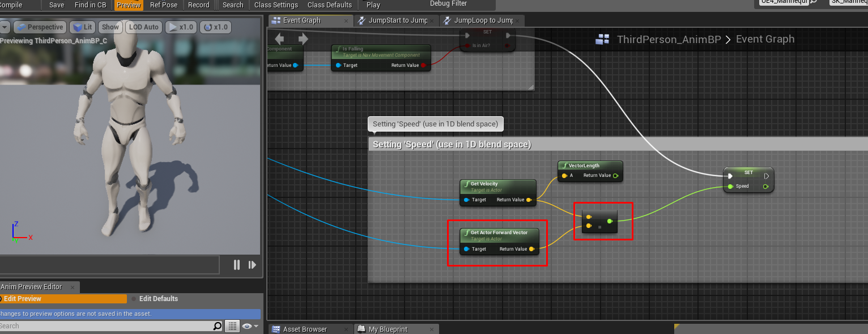
Task: Open the Asset Browser tab
Action: pos(310,329)
